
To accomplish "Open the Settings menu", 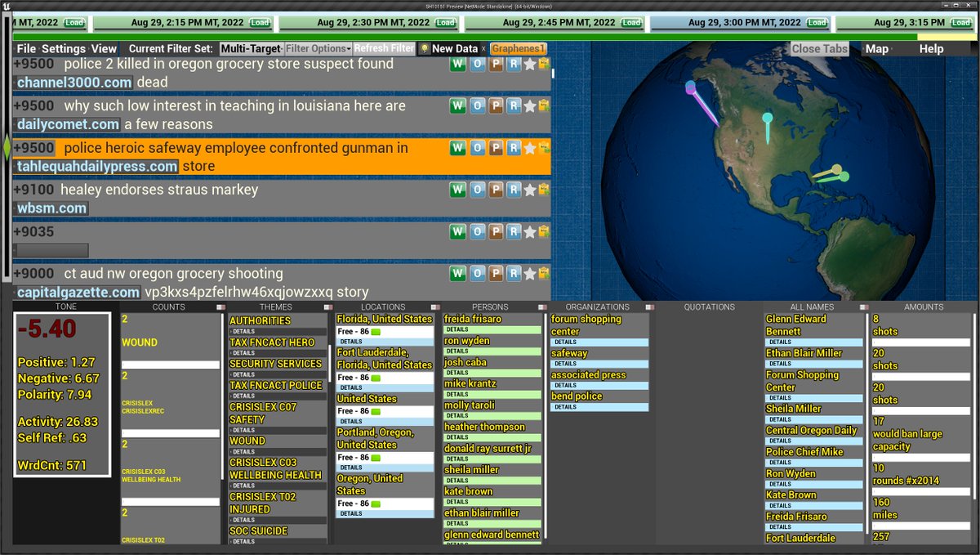I will 64,49.
